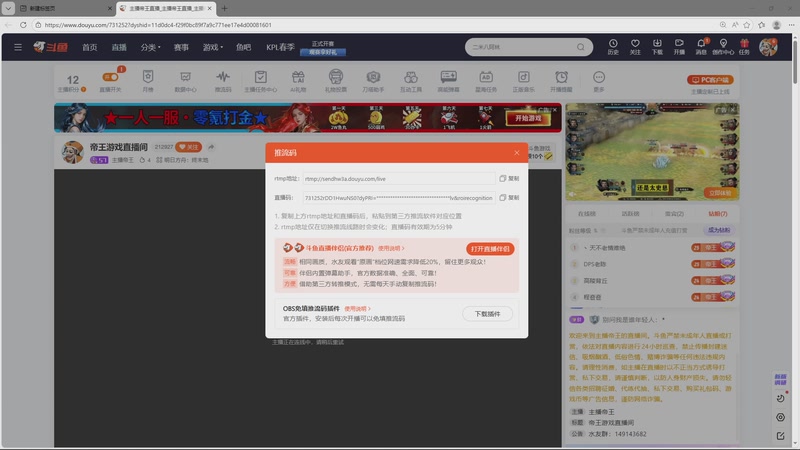This screenshot has height=450, width=800.
Task: Open 礼物投票 toolbar icon
Action: pyautogui.click(x=336, y=81)
